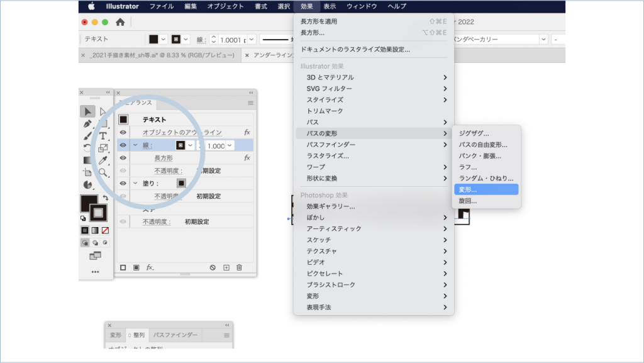The image size is (644, 363).
Task: Toggle eye on fill's 不透明度 row
Action: (x=123, y=196)
